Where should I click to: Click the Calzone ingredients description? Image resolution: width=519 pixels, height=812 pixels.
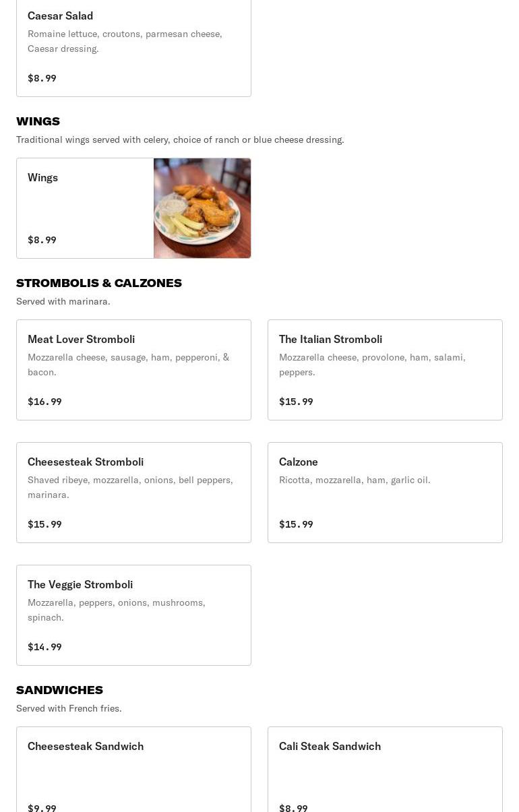click(x=355, y=480)
